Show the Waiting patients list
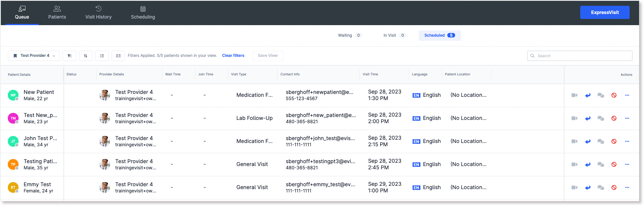This screenshot has height=206, width=644. coord(350,35)
